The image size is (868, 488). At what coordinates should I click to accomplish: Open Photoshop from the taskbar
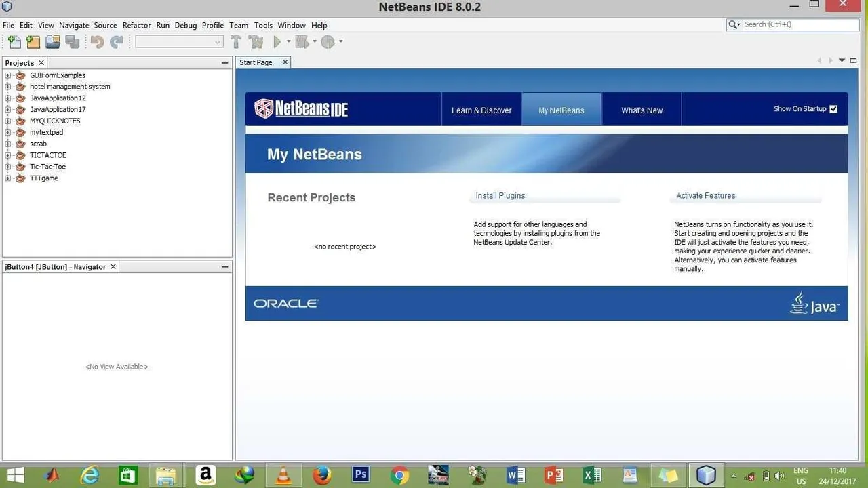tap(360, 474)
